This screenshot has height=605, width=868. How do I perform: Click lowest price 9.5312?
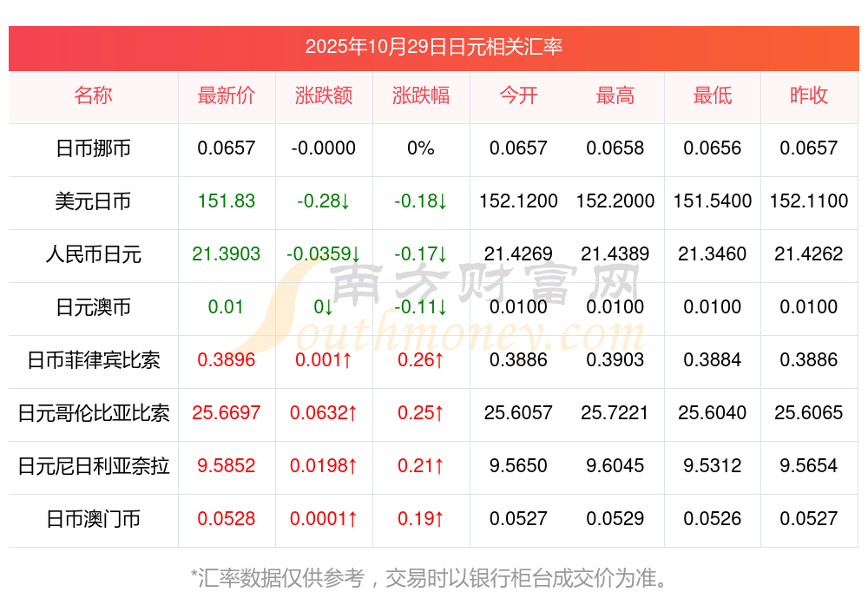pyautogui.click(x=713, y=465)
